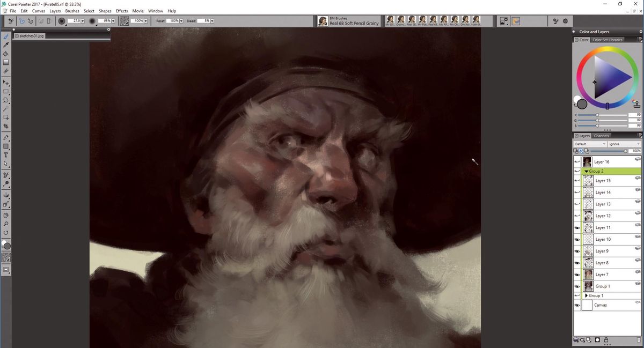
Task: Open the Effects menu
Action: coord(121,11)
